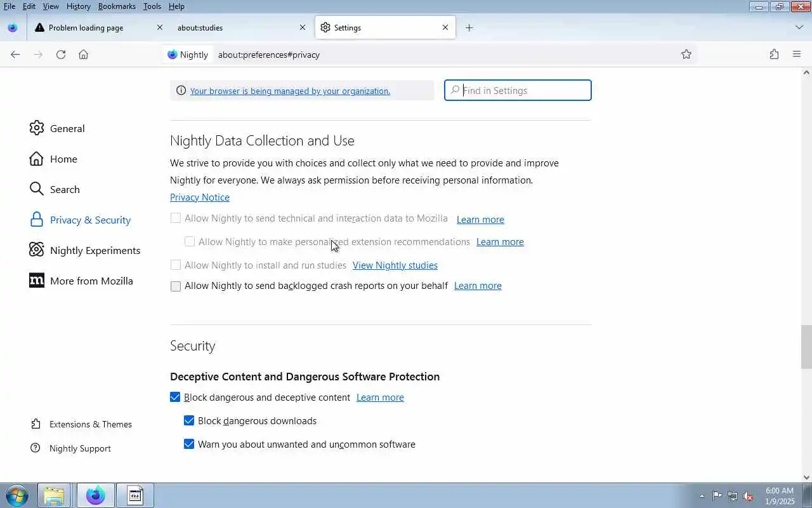Click the vertical scrollbar thumb

point(806,347)
